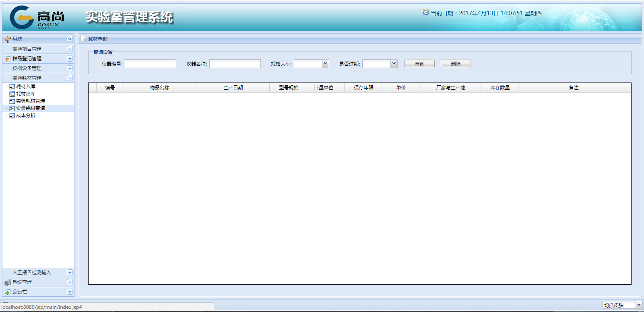Collapse the 实验耗材管理 section

point(70,78)
